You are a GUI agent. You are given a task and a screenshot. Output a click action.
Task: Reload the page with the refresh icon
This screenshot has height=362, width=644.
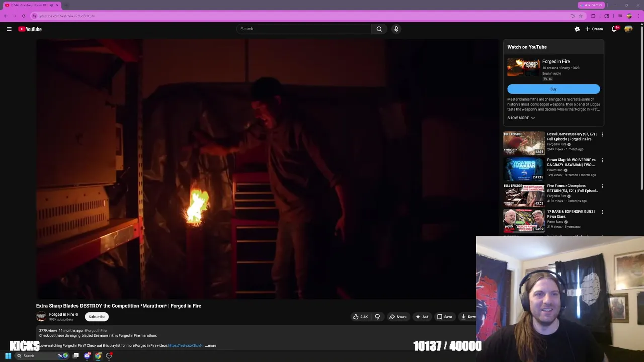[23, 16]
